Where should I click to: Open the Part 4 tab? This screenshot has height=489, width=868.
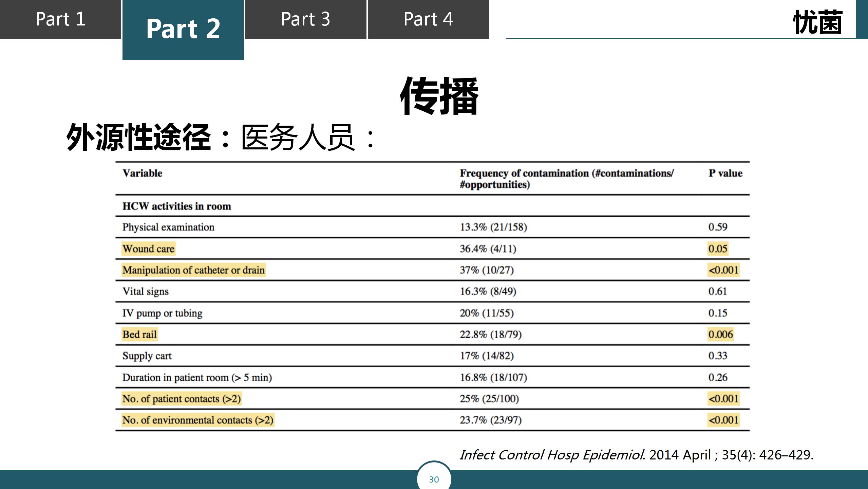(x=428, y=19)
